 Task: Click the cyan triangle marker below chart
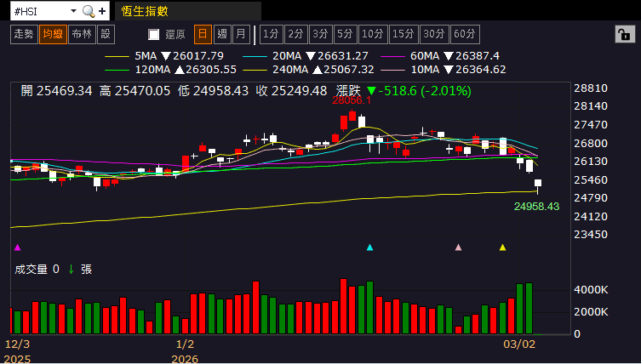point(370,247)
